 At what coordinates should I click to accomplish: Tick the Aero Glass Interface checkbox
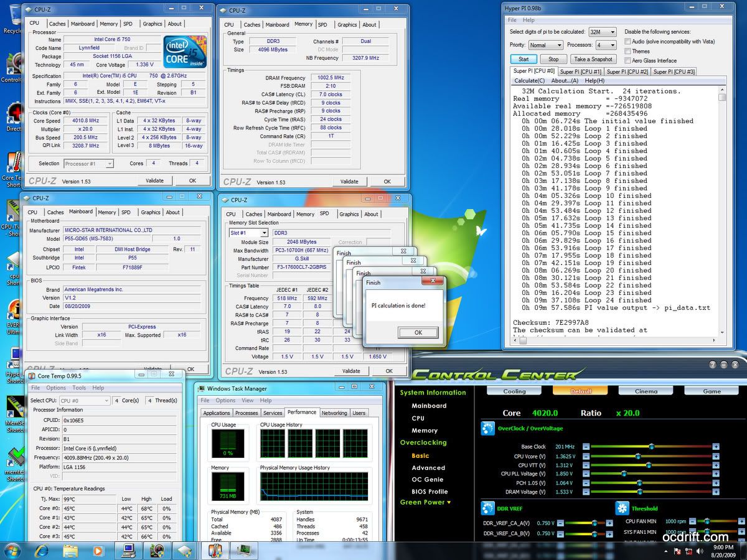pyautogui.click(x=628, y=60)
